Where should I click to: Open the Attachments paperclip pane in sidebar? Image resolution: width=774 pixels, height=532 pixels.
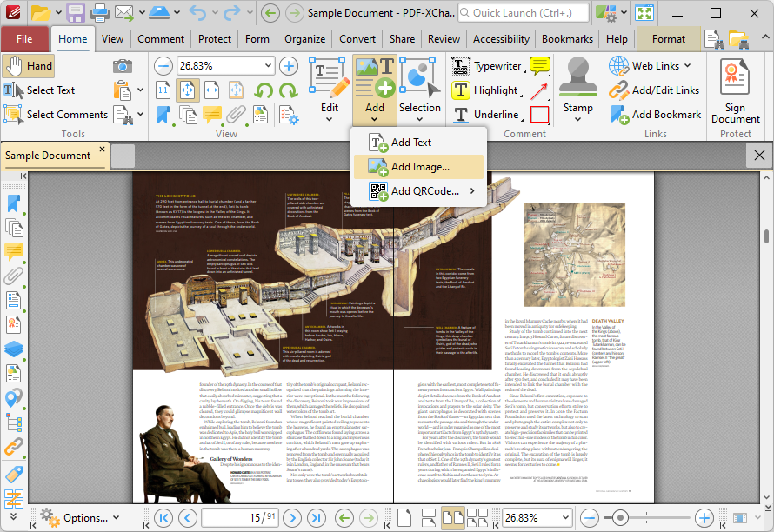click(x=14, y=276)
